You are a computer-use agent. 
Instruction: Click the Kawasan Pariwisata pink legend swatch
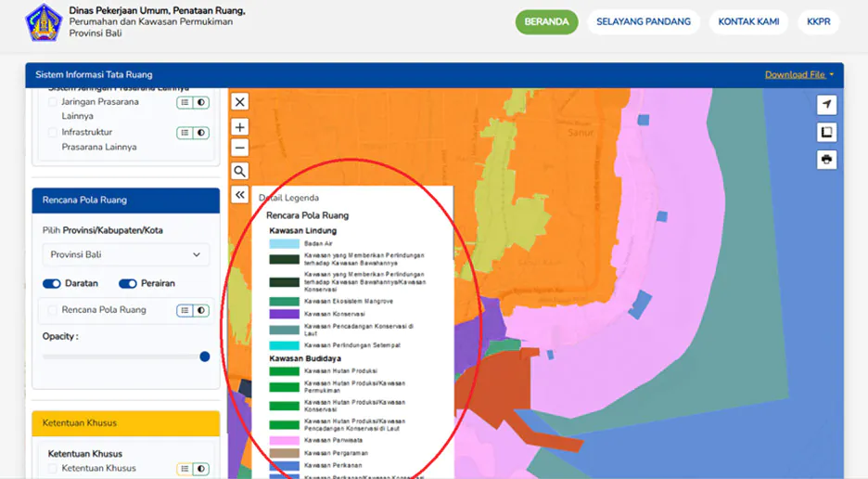(284, 440)
